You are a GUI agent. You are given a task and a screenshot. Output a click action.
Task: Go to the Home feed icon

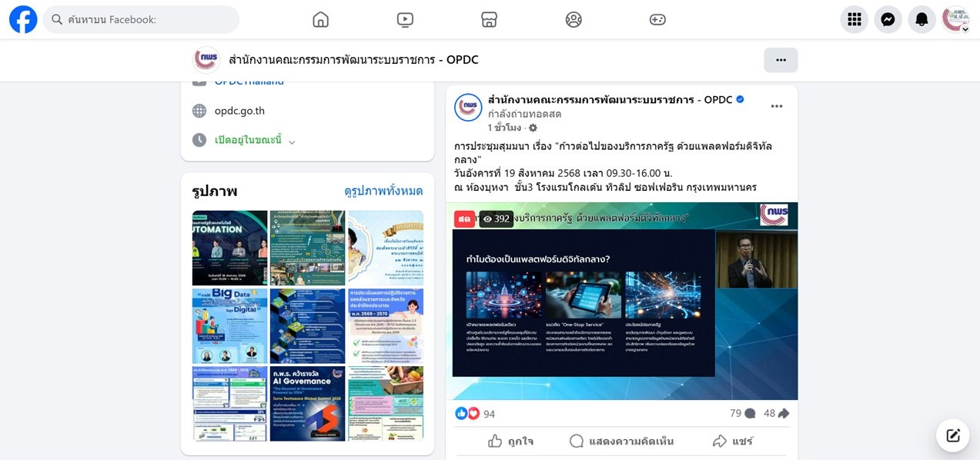coord(321,19)
